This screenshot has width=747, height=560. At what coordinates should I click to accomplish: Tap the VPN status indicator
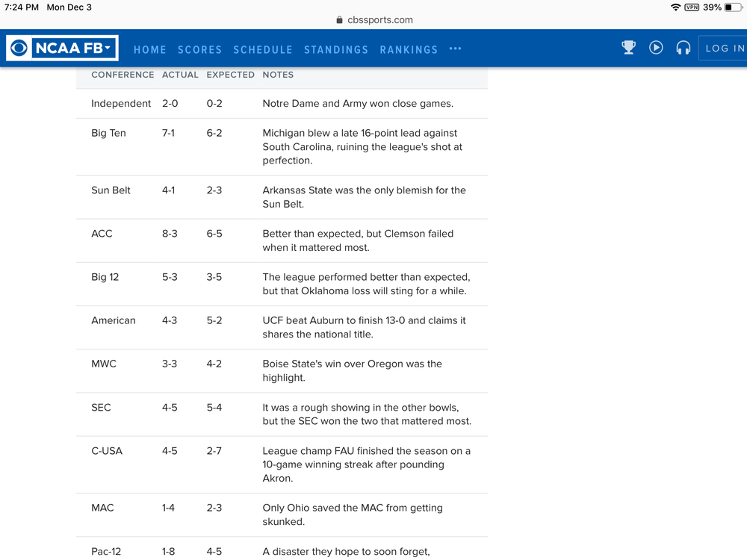pyautogui.click(x=691, y=7)
